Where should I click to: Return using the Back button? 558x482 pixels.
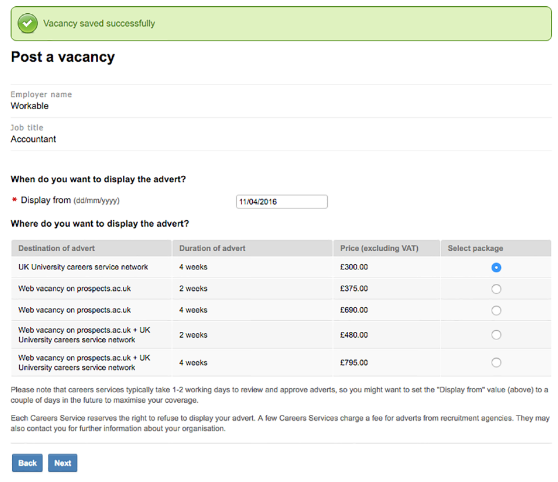[27, 463]
